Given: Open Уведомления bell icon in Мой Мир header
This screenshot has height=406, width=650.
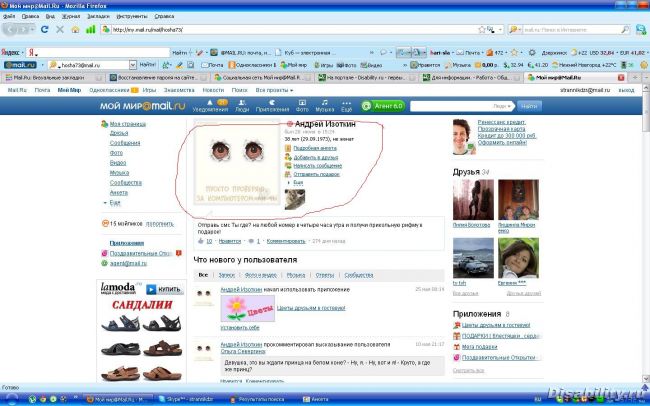Looking at the screenshot, I should click(x=210, y=106).
